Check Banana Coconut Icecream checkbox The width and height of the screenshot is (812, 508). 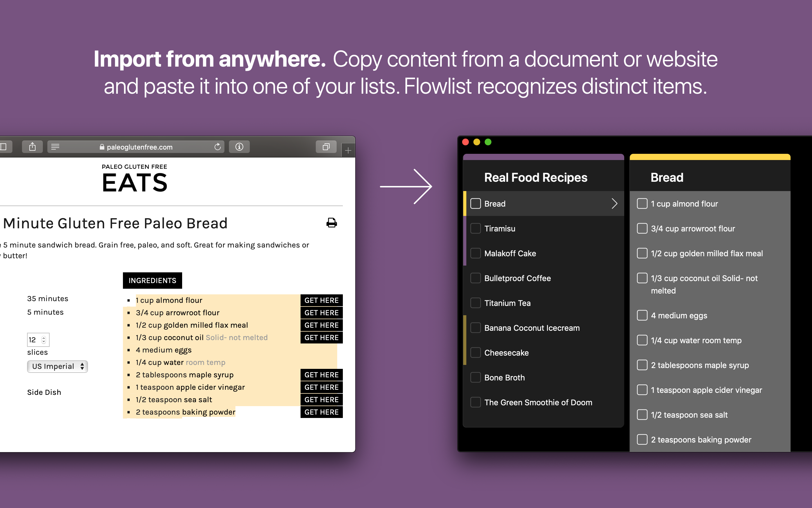pyautogui.click(x=475, y=328)
